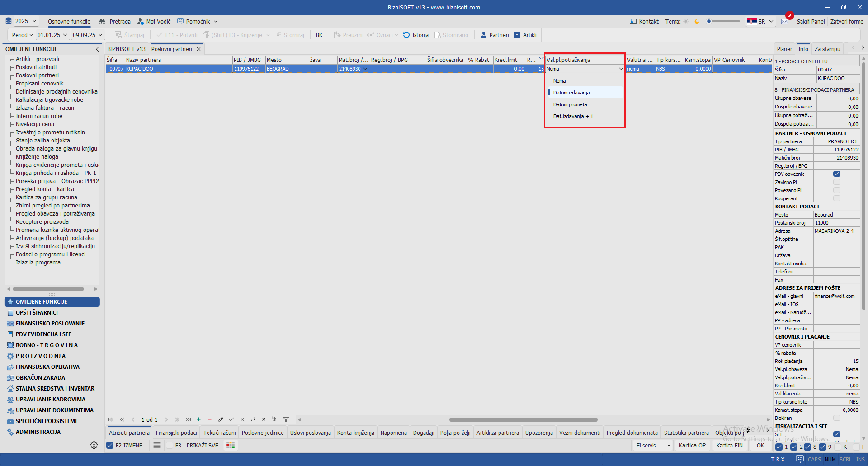Screen dimensions: 868x466
Task: Click the Artikli toolbar icon
Action: pyautogui.click(x=517, y=35)
